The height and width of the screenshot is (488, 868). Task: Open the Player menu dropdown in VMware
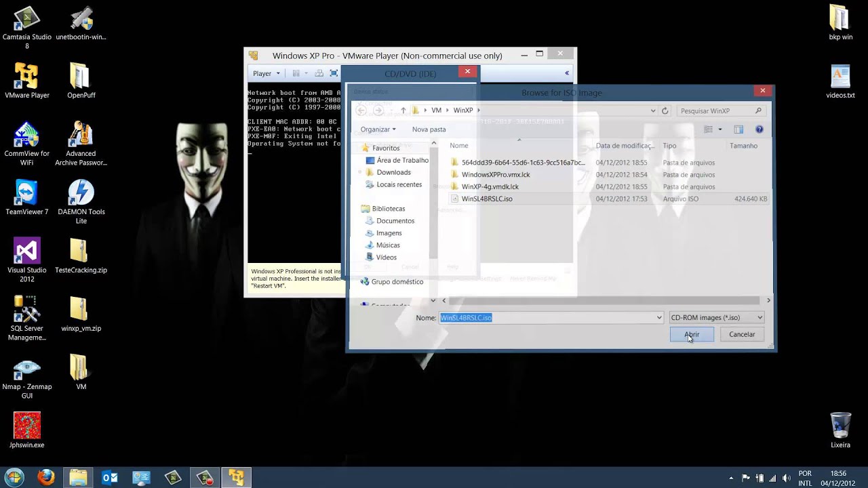click(x=266, y=73)
